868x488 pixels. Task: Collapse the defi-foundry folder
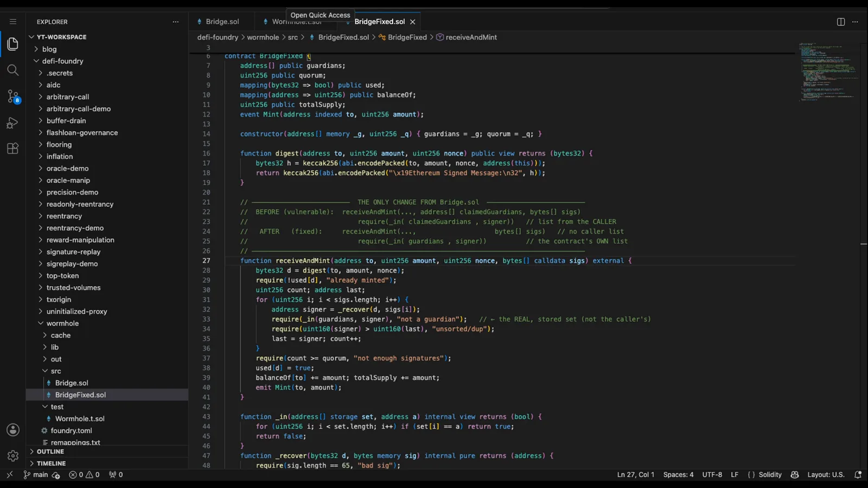(x=62, y=61)
